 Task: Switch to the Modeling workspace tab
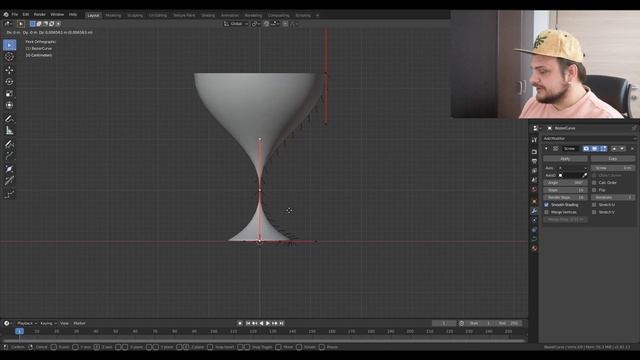pyautogui.click(x=113, y=16)
